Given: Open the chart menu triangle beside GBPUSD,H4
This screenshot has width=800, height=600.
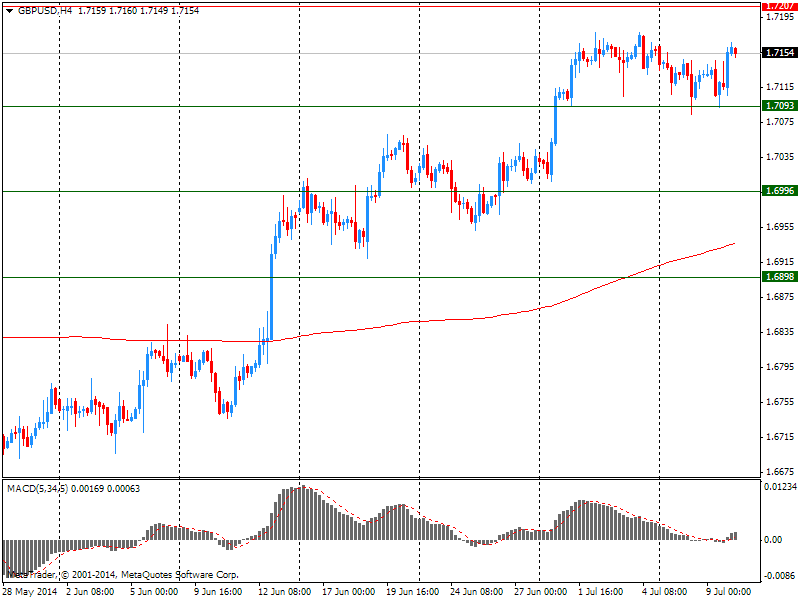Looking at the screenshot, I should (9, 11).
